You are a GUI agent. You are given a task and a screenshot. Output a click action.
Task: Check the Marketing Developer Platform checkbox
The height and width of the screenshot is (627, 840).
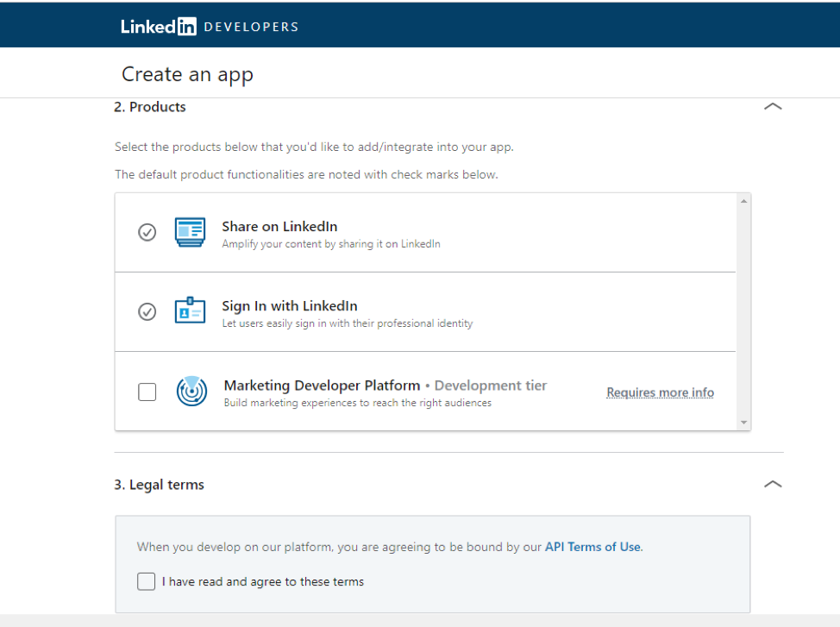pos(147,392)
